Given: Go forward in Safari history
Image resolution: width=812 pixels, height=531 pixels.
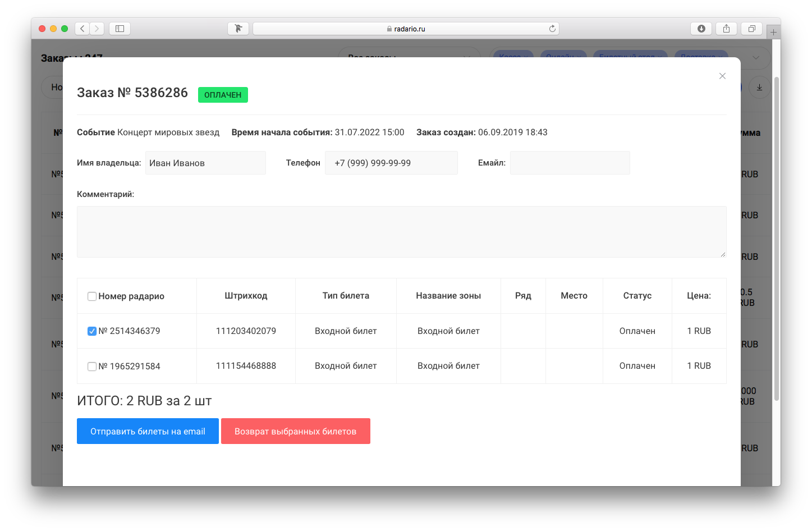Looking at the screenshot, I should click(97, 29).
